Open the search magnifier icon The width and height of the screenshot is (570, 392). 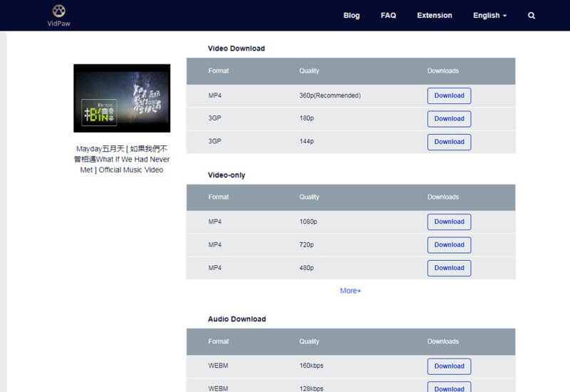[x=532, y=16]
